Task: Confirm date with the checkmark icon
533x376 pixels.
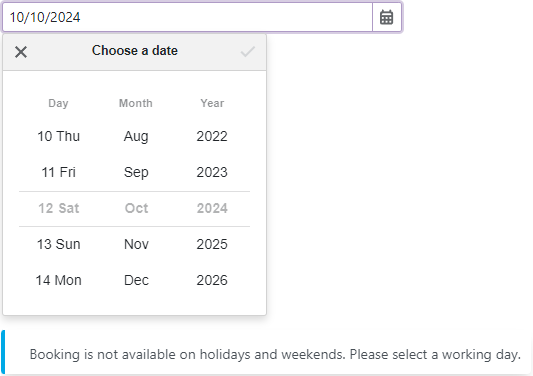Action: [x=247, y=52]
